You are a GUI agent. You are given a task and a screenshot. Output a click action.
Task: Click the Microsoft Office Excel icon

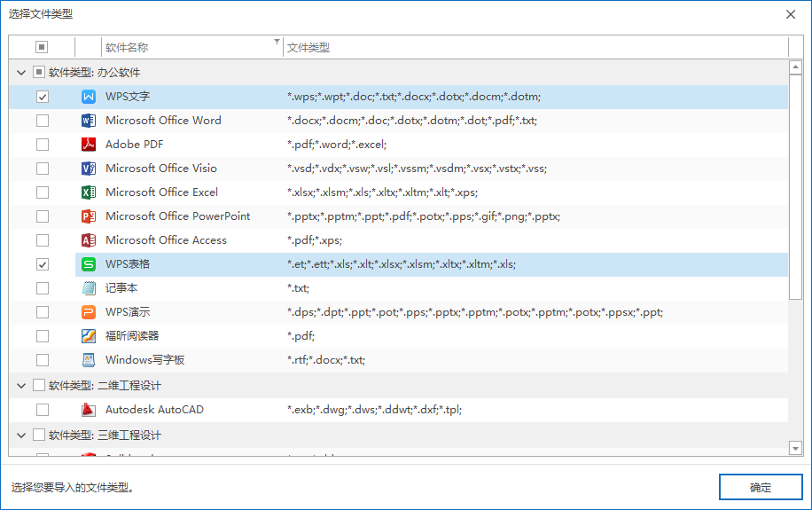[89, 192]
